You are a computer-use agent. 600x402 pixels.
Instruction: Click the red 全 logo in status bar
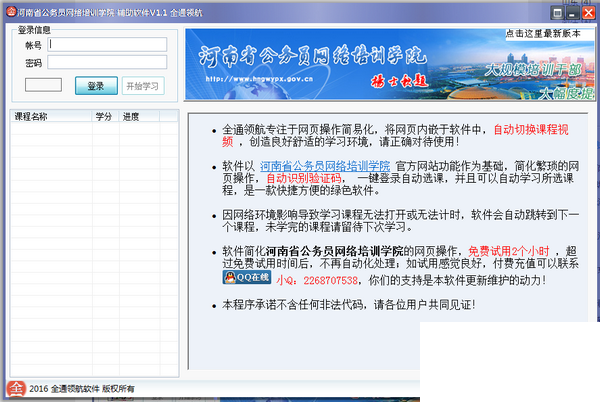tap(16, 389)
